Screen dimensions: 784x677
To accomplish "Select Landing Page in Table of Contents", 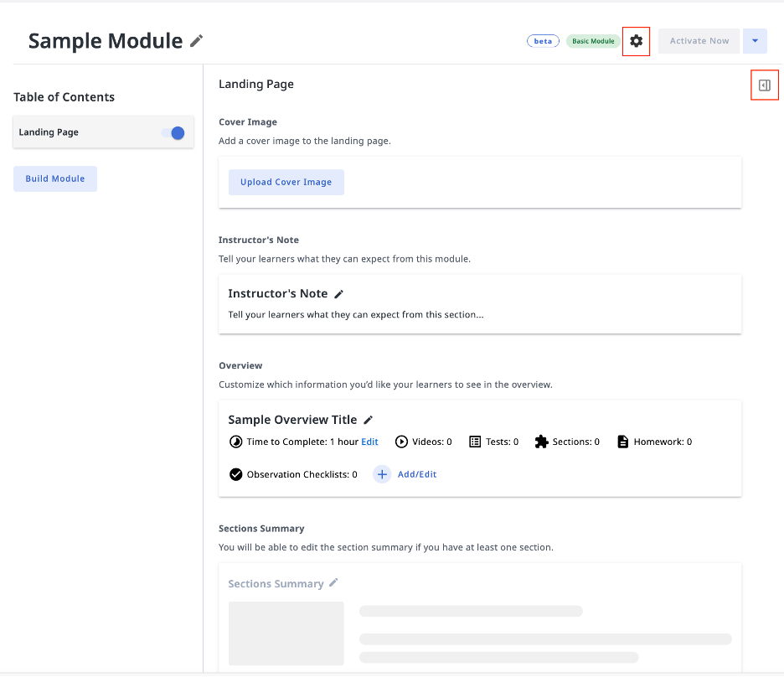I will pyautogui.click(x=103, y=132).
